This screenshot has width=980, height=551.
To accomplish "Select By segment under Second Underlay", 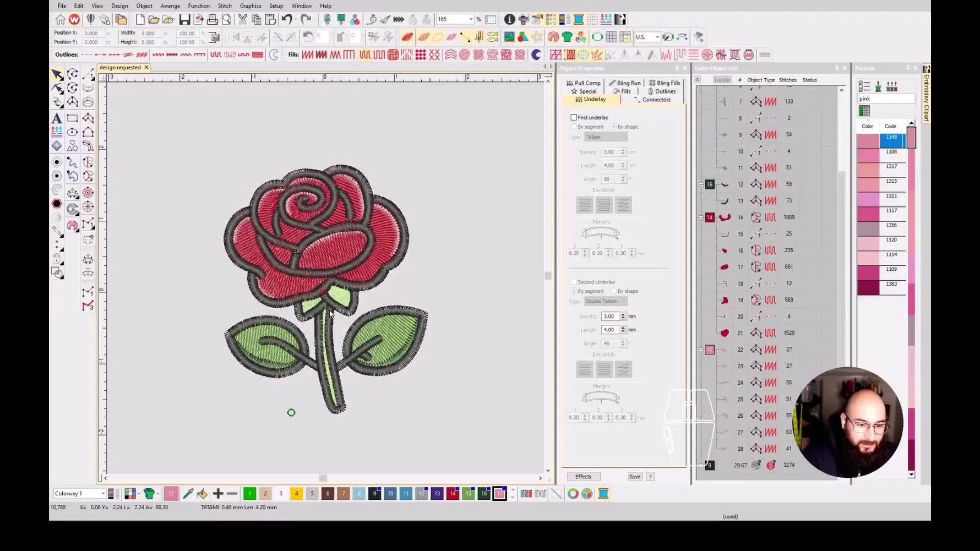I will pyautogui.click(x=574, y=291).
